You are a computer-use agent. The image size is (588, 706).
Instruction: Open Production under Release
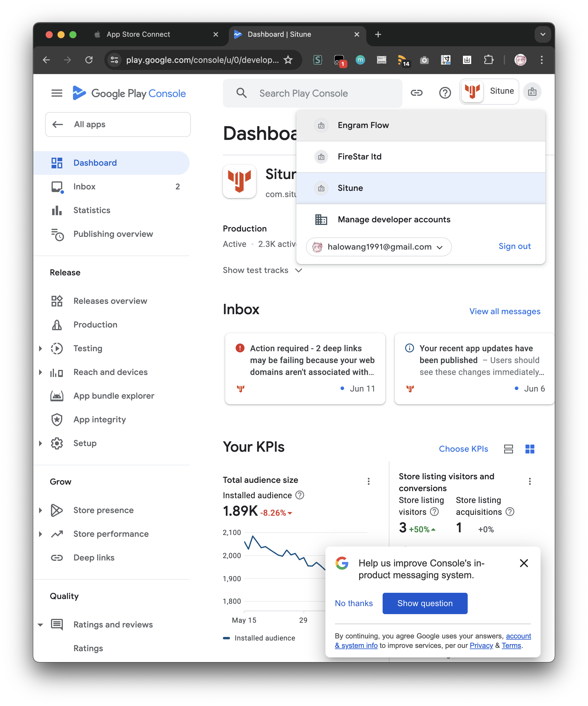tap(111, 325)
